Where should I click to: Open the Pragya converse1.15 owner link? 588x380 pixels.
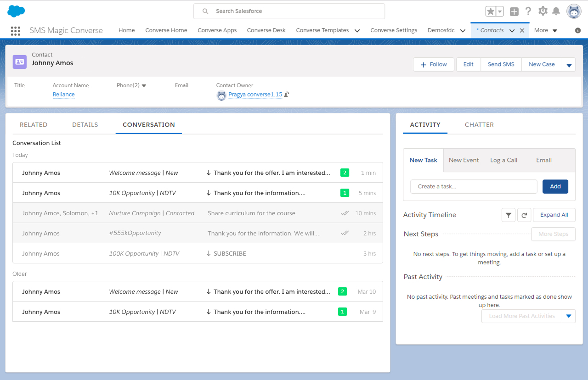point(255,95)
